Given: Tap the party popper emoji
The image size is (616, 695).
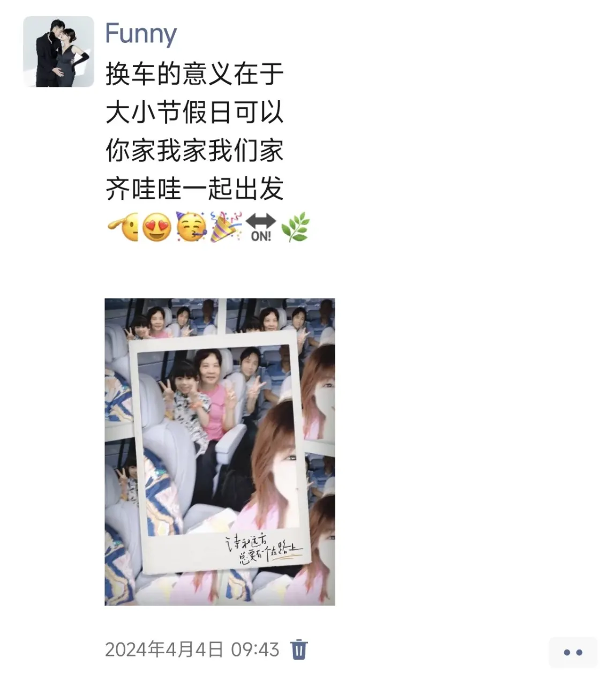Looking at the screenshot, I should pyautogui.click(x=226, y=227).
